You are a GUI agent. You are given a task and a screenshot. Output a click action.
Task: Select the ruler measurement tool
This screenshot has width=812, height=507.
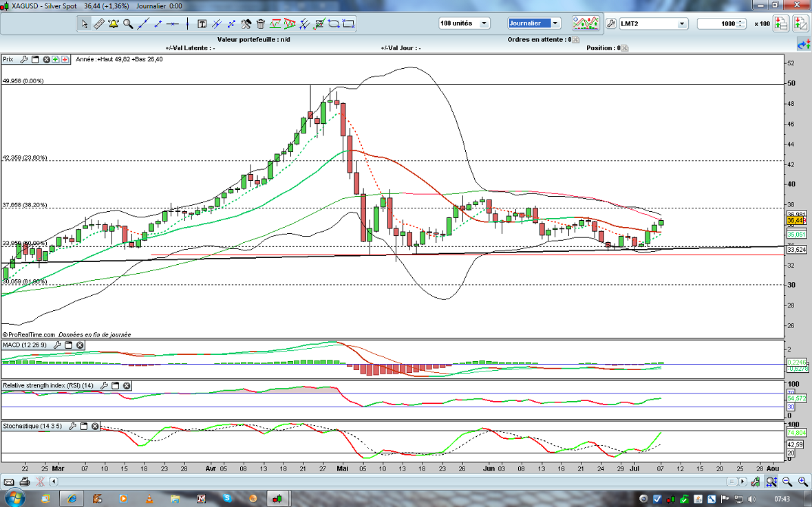pos(98,24)
